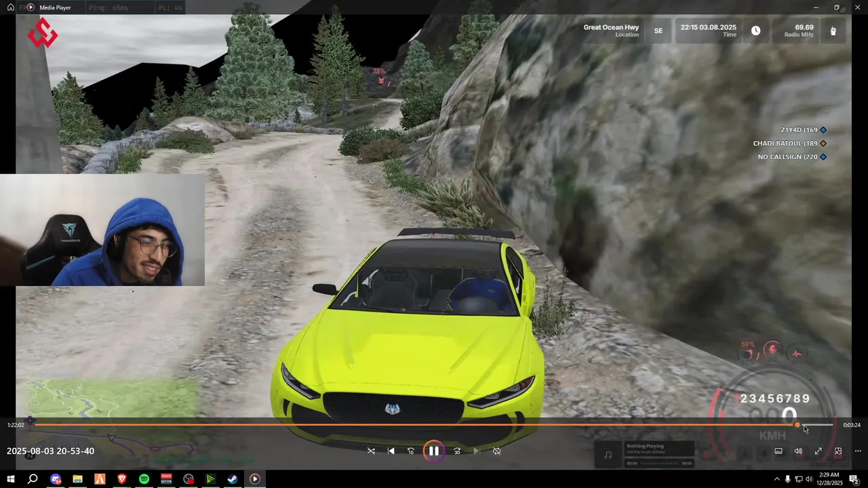
Task: Open the network tray icon
Action: [x=798, y=479]
